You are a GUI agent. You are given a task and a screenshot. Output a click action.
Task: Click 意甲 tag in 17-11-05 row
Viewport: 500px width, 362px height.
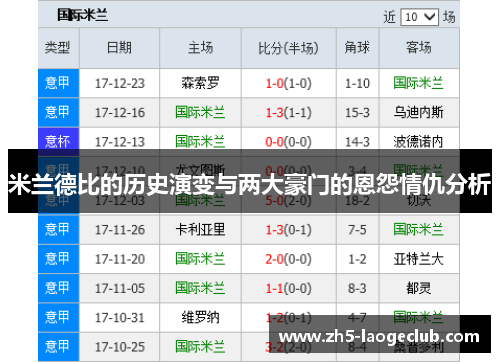click(x=58, y=288)
